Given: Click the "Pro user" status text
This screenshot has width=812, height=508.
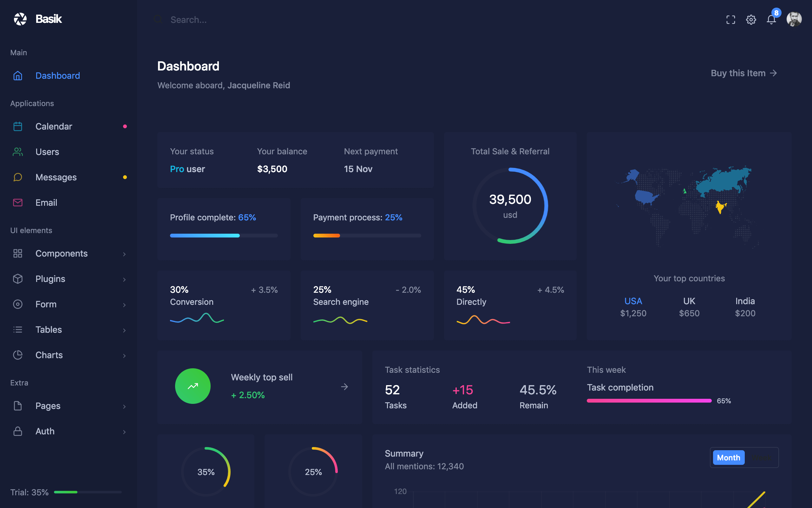Looking at the screenshot, I should click(x=187, y=169).
